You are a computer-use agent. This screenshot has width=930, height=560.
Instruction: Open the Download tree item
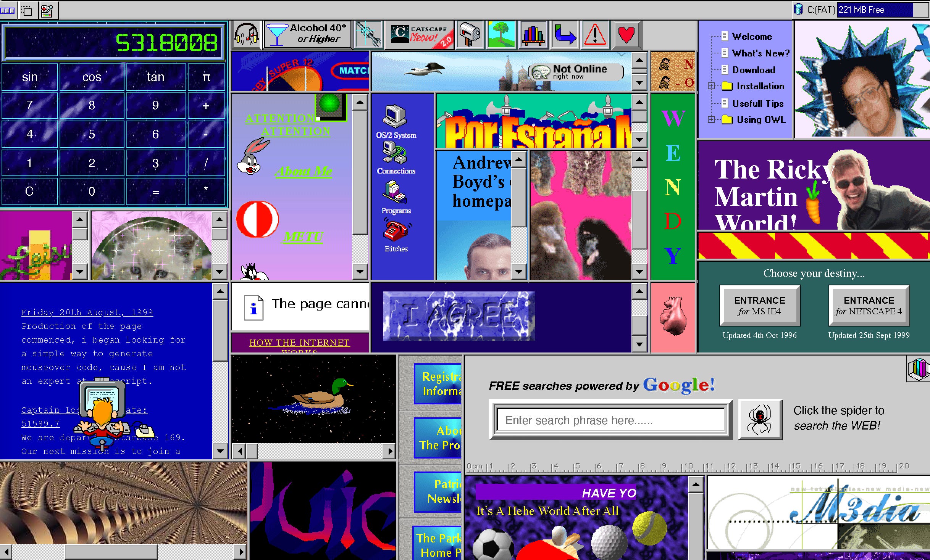[x=754, y=70]
